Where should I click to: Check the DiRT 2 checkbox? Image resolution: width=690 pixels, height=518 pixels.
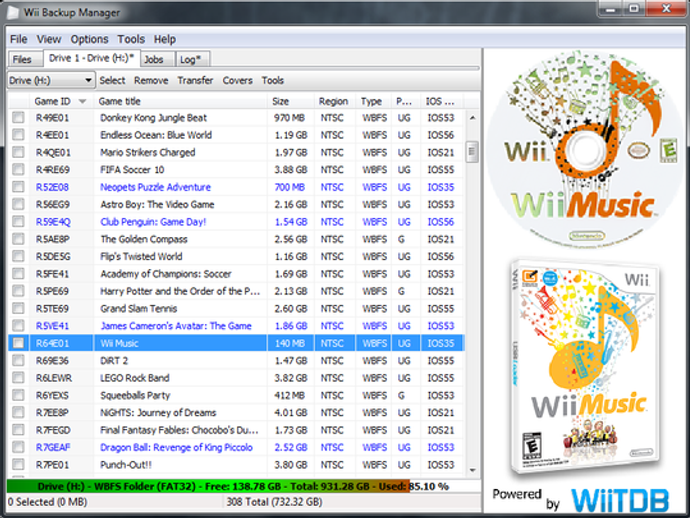click(18, 360)
